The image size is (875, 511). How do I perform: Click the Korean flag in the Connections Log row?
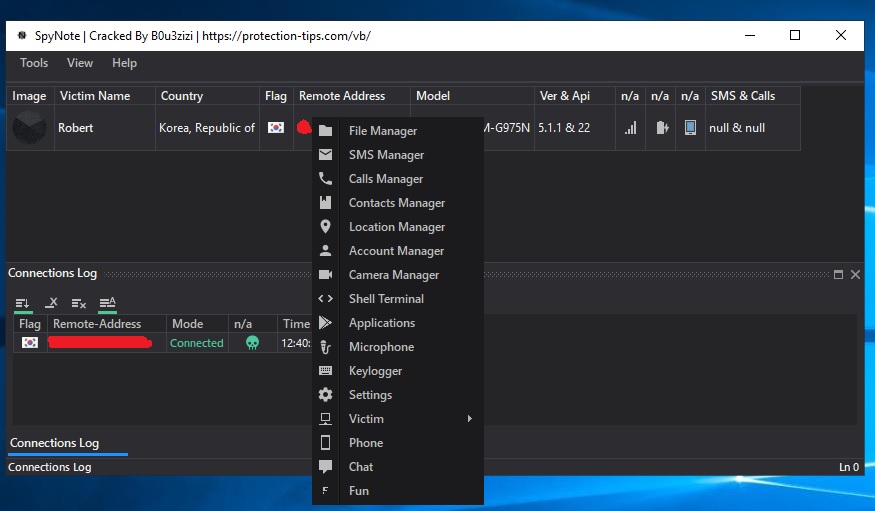(x=30, y=343)
